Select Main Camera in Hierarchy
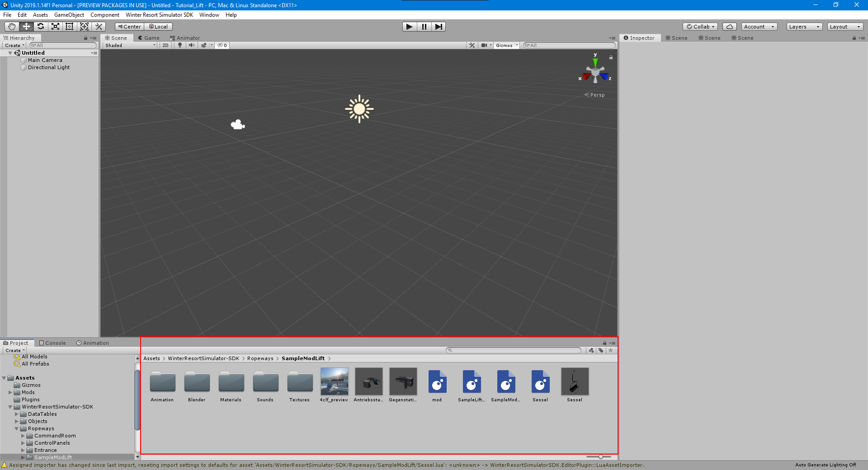868x470 pixels. click(x=45, y=60)
